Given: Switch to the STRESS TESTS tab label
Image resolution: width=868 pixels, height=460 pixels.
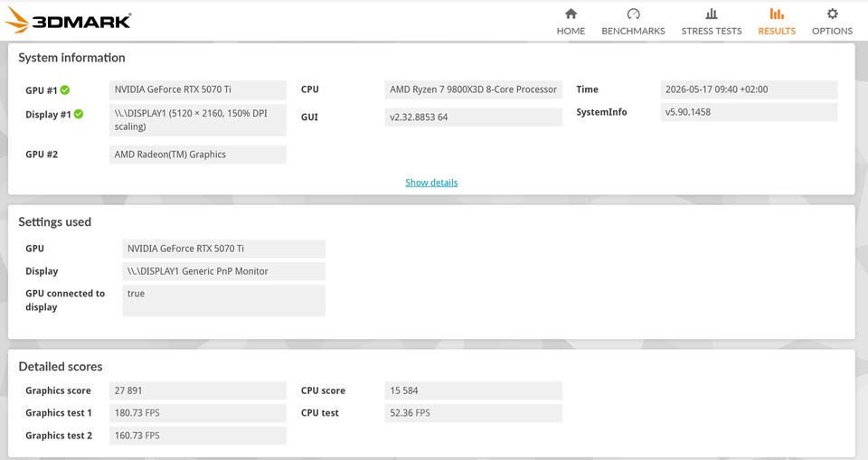Looking at the screenshot, I should pyautogui.click(x=712, y=31).
